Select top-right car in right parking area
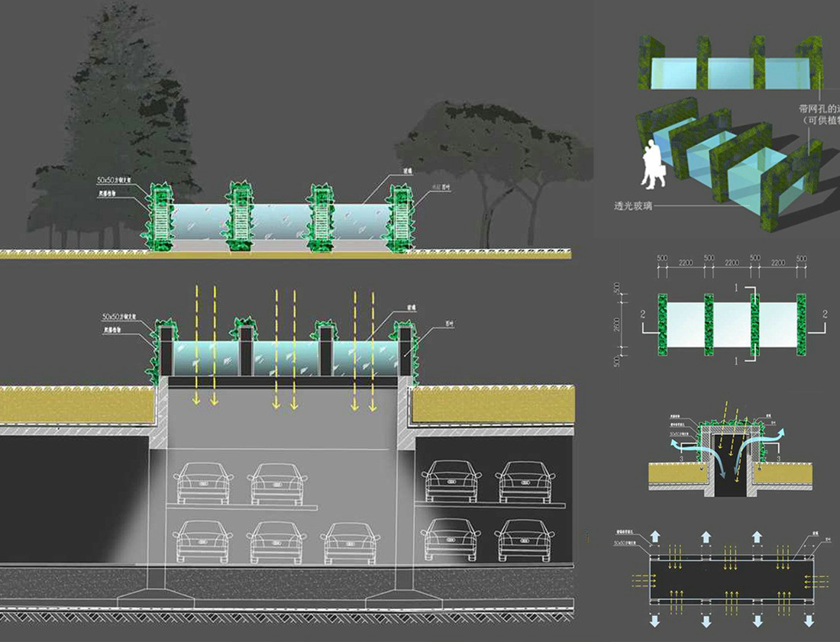The height and width of the screenshot is (642, 840). coord(525,481)
